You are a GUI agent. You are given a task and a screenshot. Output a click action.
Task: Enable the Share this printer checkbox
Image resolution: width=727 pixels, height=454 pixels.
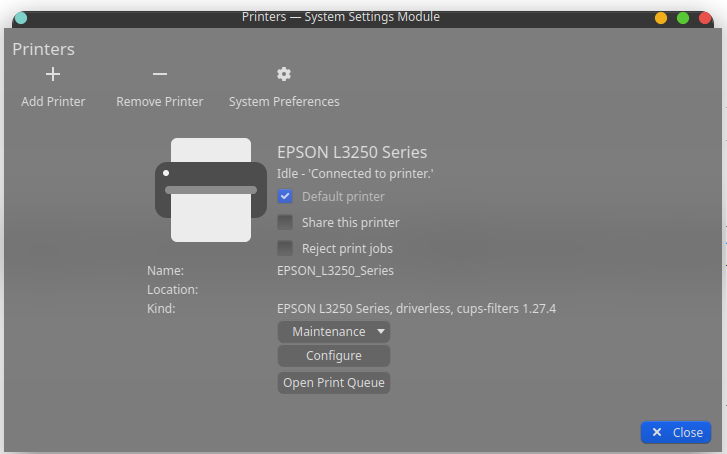tap(285, 222)
